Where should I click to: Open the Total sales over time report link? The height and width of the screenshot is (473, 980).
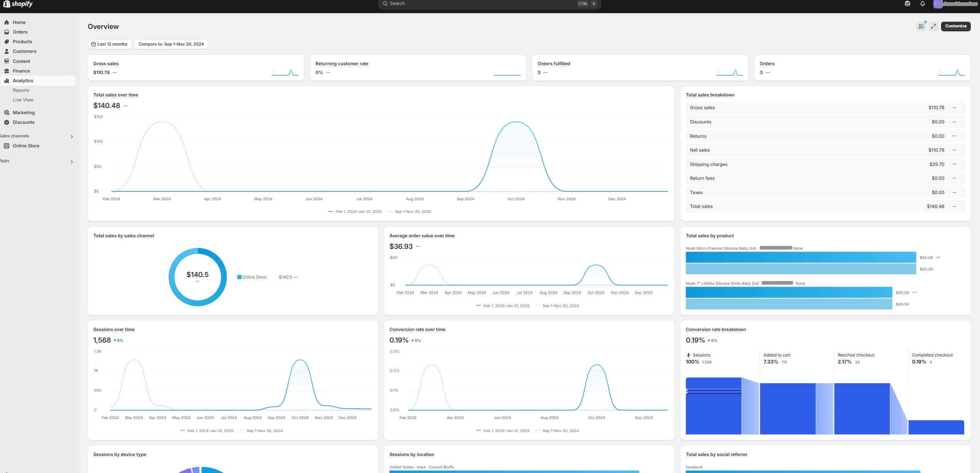pyautogui.click(x=115, y=95)
